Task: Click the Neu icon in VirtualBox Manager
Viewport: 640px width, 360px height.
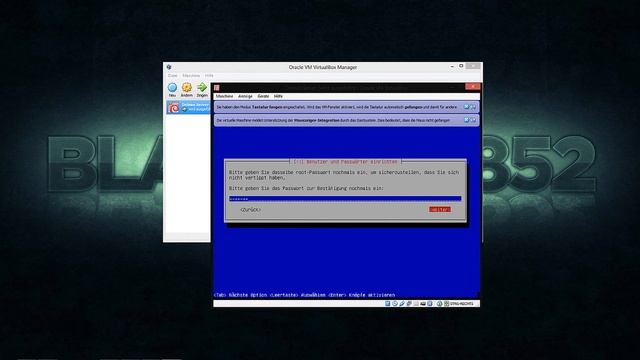Action: click(x=172, y=87)
